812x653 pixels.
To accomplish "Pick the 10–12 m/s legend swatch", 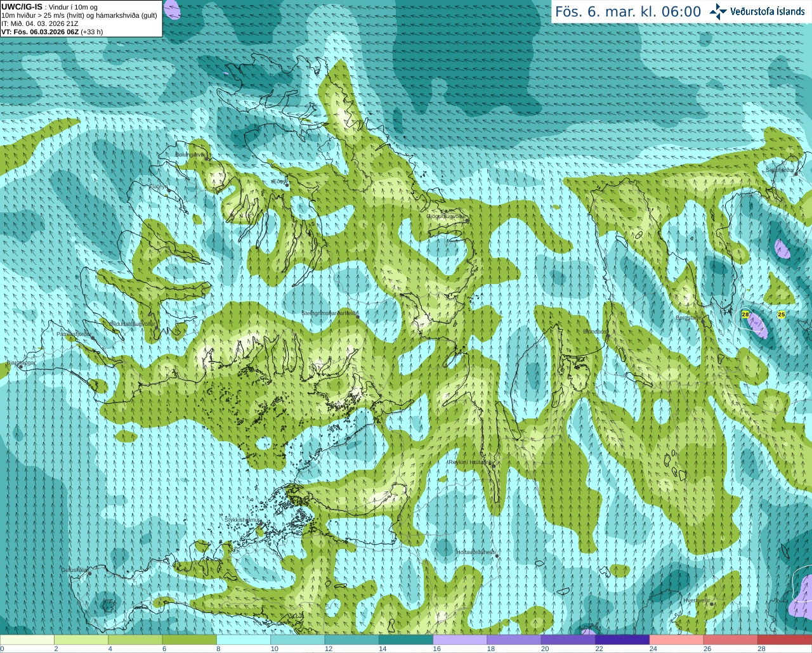I will 298,640.
